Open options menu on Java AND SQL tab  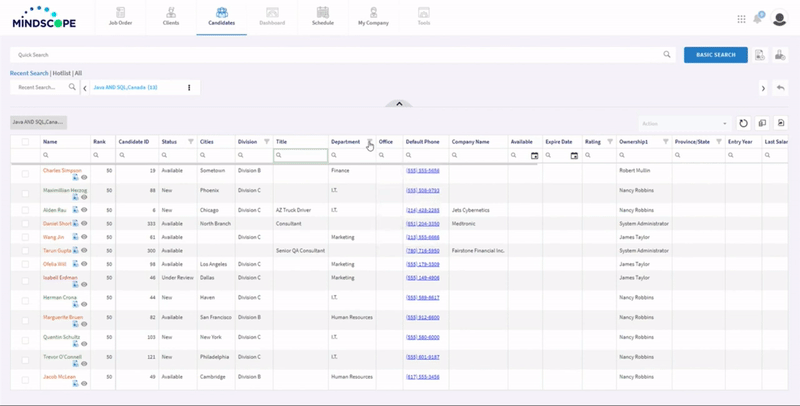[189, 88]
